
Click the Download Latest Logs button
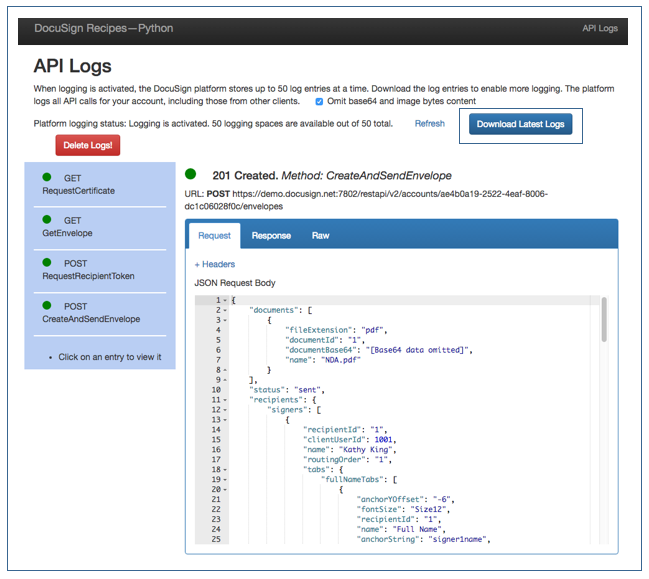[x=520, y=124]
